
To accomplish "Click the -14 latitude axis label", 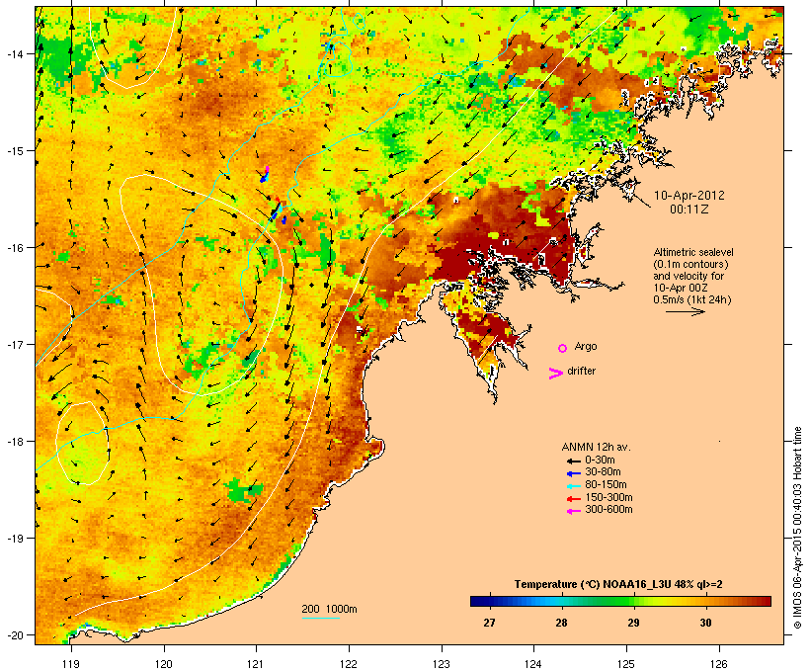I will tap(14, 53).
